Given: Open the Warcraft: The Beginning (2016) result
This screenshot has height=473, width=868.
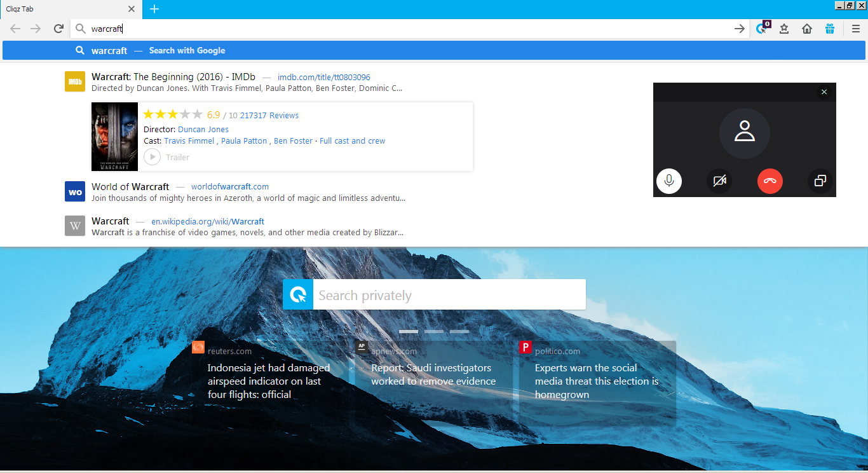Looking at the screenshot, I should point(173,77).
